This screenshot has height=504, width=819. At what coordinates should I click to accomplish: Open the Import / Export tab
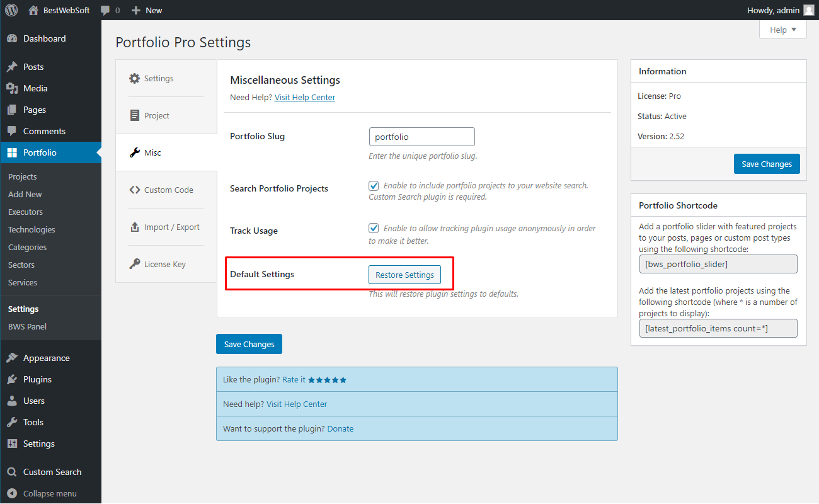166,227
